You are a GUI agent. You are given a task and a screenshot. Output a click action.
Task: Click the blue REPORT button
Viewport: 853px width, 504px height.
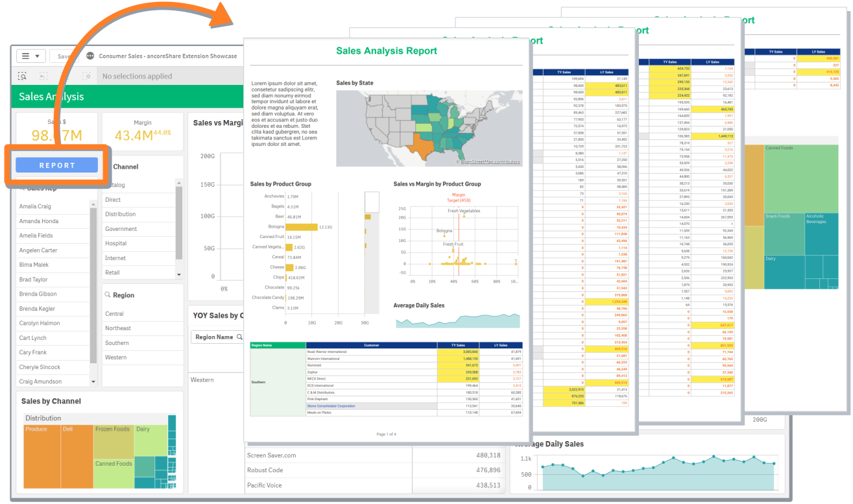57,165
